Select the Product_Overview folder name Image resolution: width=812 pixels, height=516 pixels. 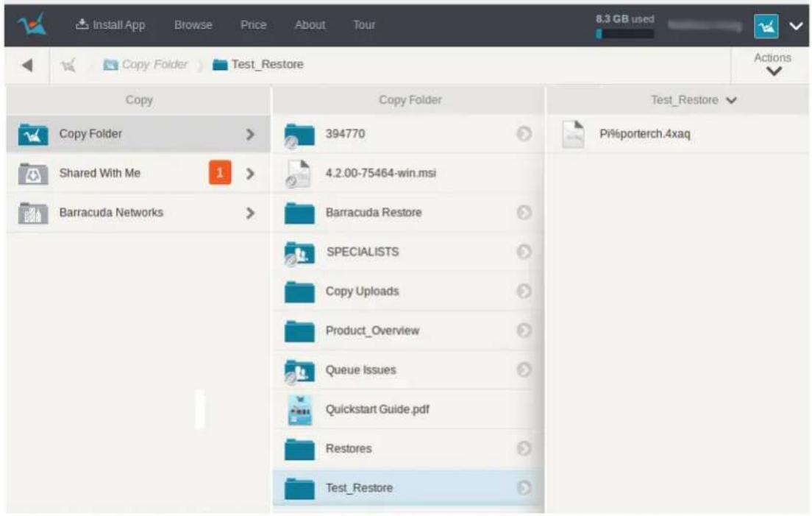pos(372,331)
